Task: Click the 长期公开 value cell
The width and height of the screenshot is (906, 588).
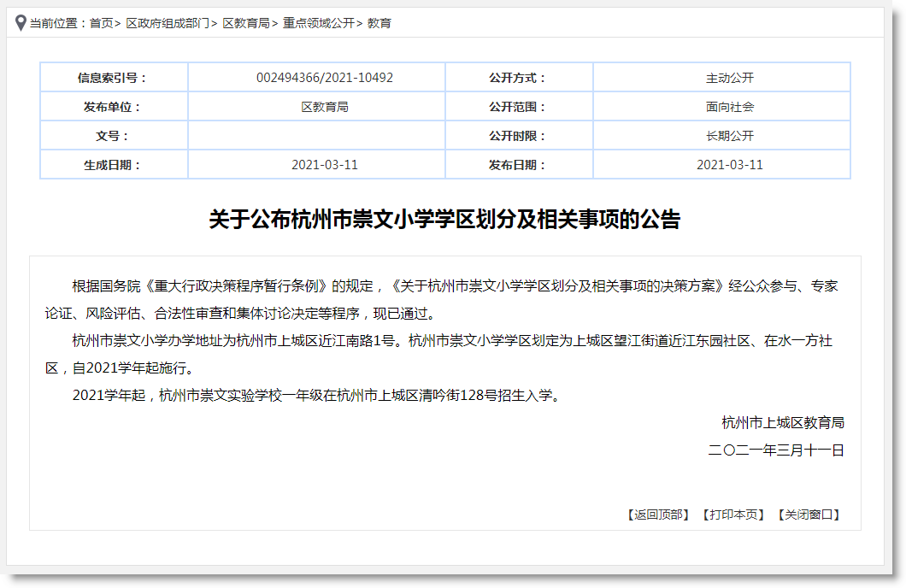Action: (721, 136)
